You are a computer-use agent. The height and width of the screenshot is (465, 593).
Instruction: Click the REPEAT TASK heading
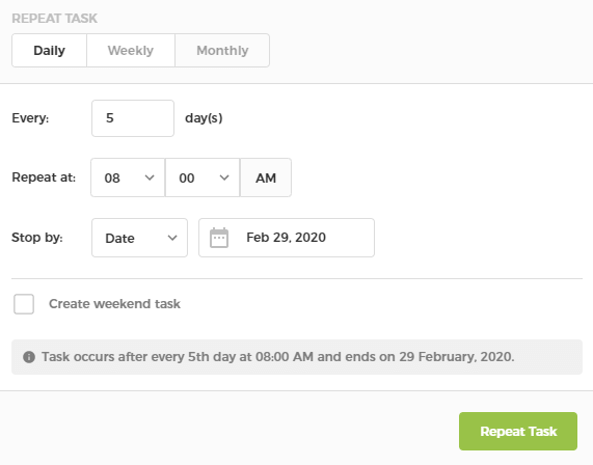(x=54, y=18)
